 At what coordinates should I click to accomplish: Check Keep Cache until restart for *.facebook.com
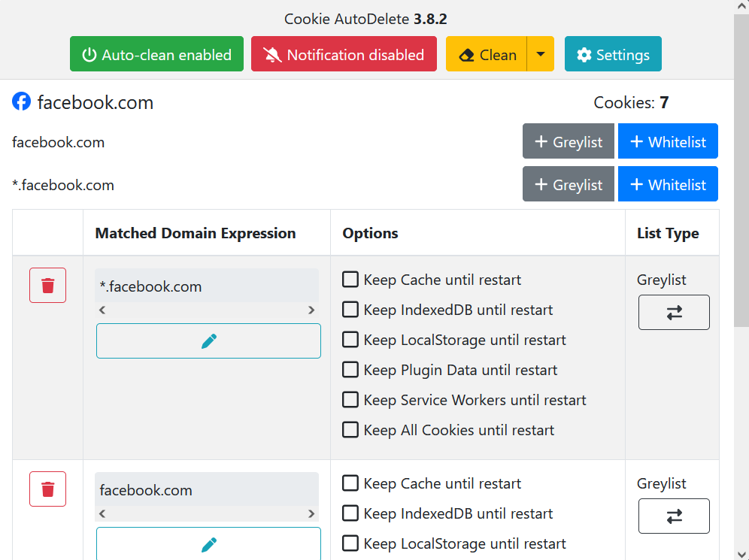pos(350,280)
